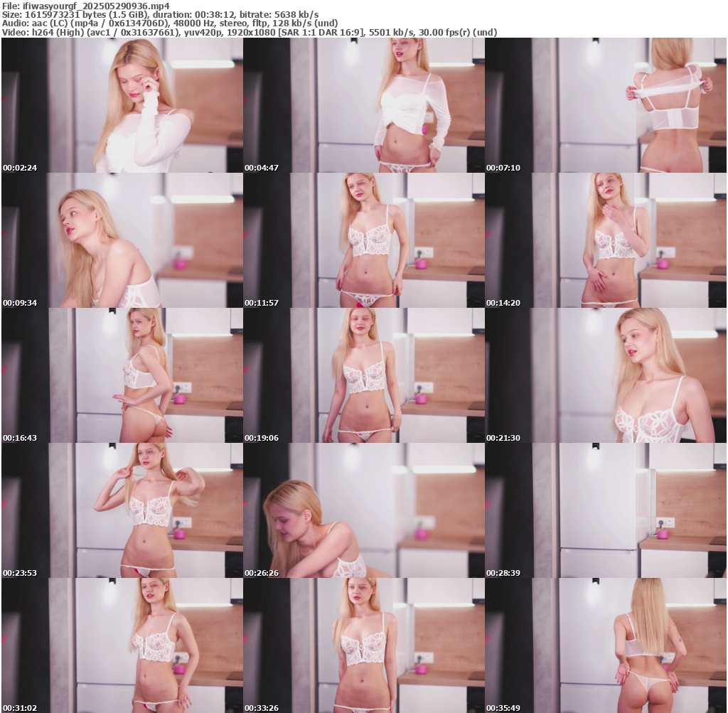Open the thumbnail stamped 00:11:57
The width and height of the screenshot is (728, 713).
tap(364, 240)
